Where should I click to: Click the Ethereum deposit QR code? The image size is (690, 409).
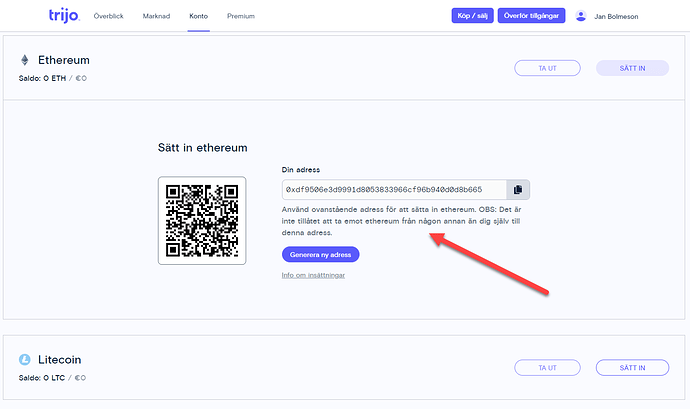pyautogui.click(x=202, y=220)
